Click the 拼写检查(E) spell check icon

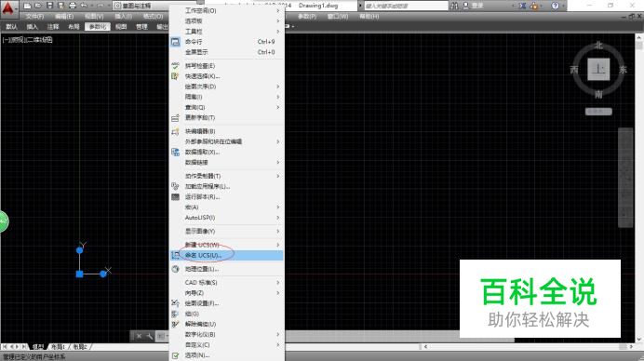(175, 66)
